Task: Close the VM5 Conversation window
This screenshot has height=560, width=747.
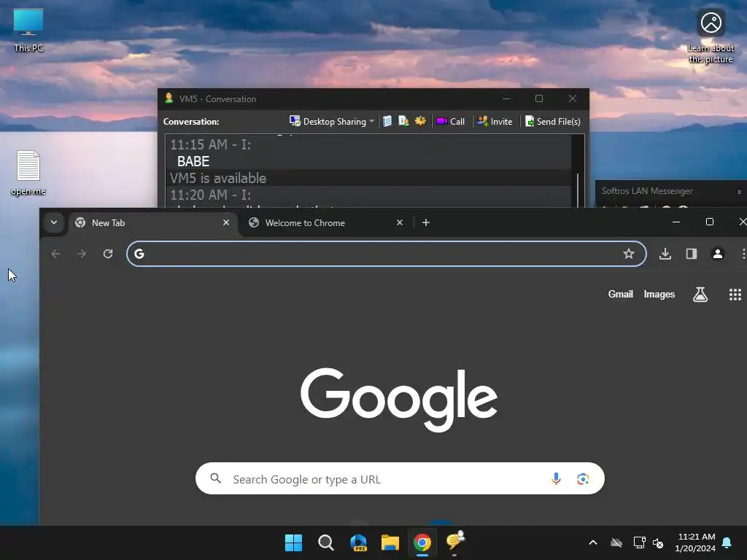Action: click(573, 98)
